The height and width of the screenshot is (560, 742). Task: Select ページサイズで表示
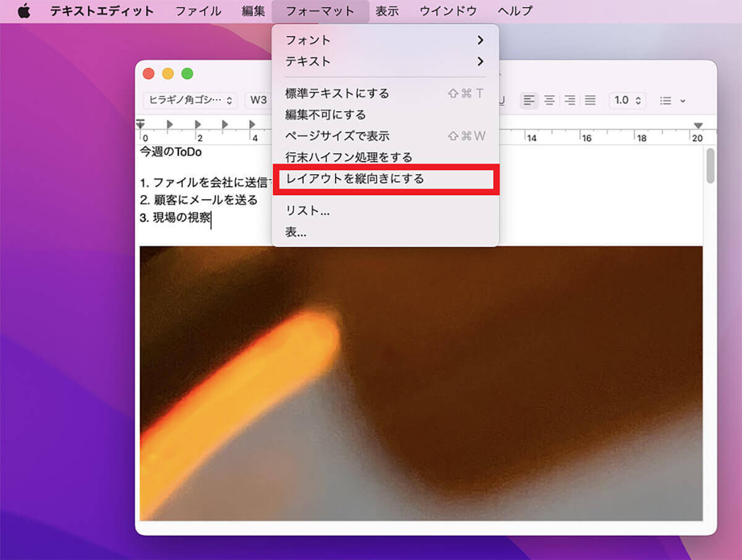(385, 135)
